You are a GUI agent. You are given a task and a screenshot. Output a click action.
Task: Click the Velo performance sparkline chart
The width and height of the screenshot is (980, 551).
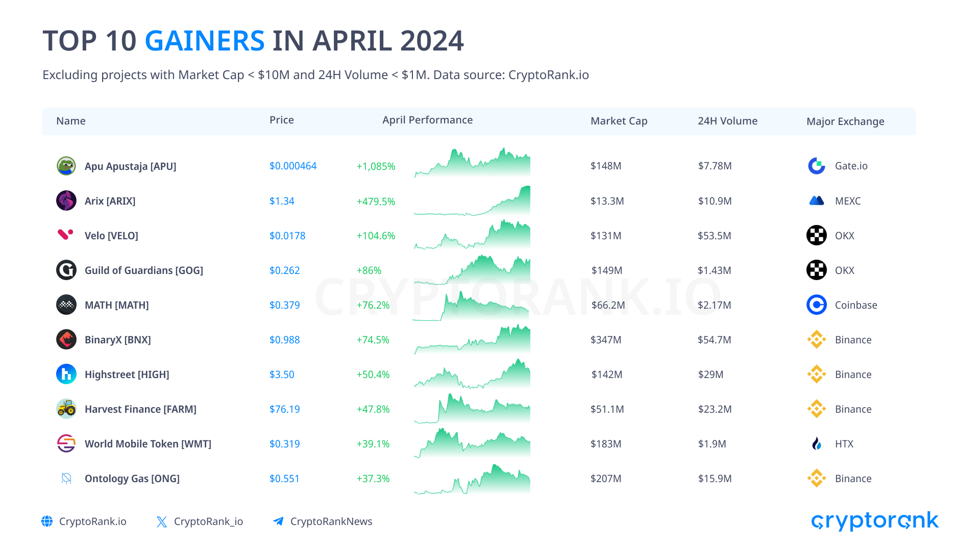(x=472, y=235)
